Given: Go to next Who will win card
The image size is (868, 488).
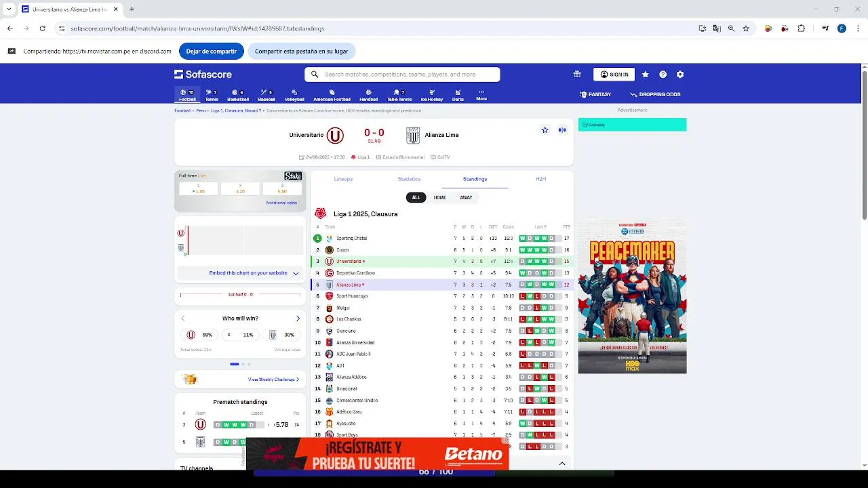Looking at the screenshot, I should [298, 319].
